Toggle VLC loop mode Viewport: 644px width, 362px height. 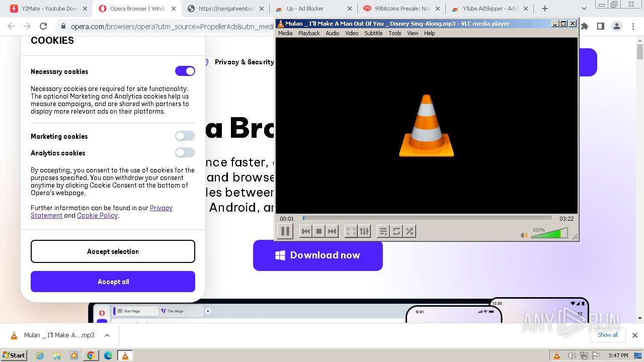tap(396, 231)
